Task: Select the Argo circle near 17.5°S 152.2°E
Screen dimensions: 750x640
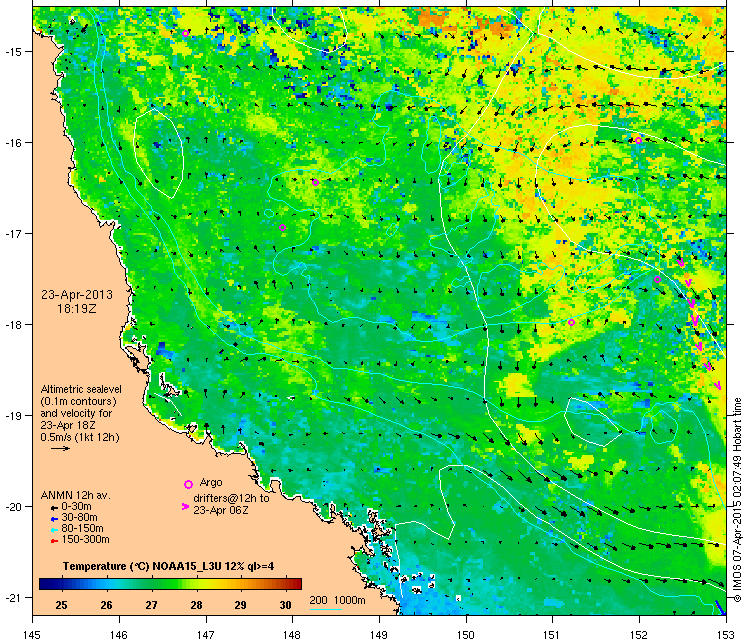Action: pyautogui.click(x=657, y=280)
